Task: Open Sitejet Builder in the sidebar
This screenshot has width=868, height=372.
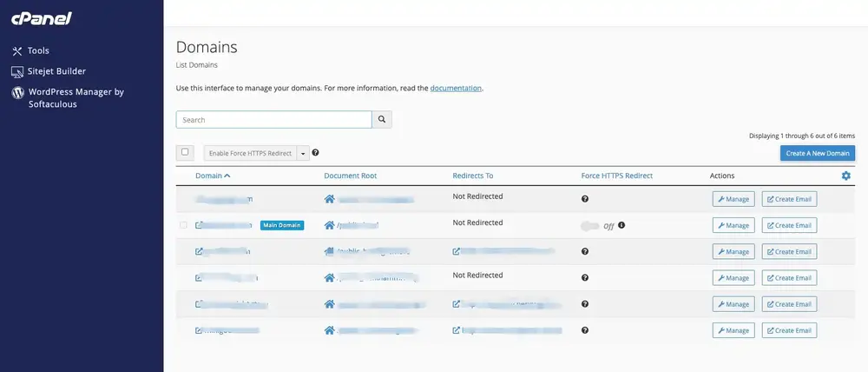Action: click(49, 71)
